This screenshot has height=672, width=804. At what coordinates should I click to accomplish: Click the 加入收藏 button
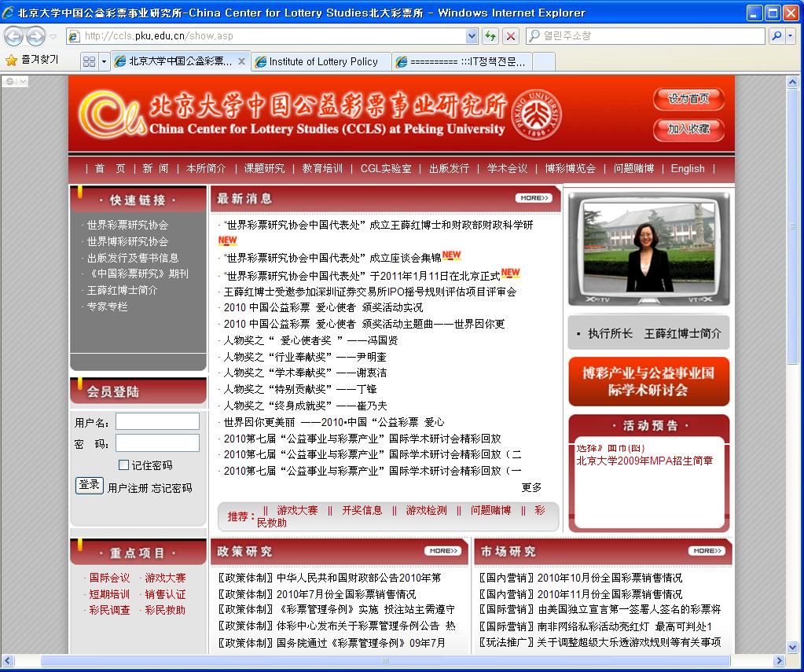point(688,129)
